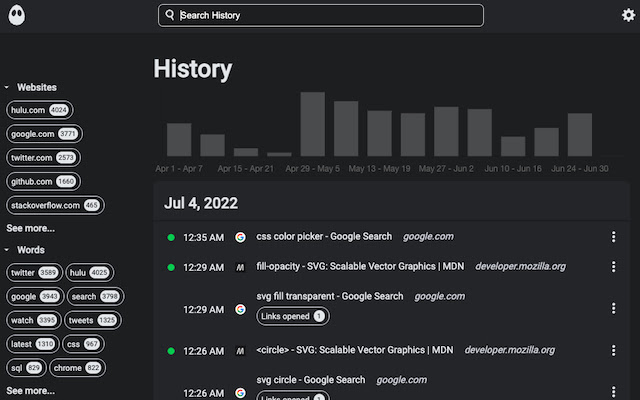The height and width of the screenshot is (400, 640).
Task: Click google.com domain on css color picker row
Action: [x=428, y=237]
